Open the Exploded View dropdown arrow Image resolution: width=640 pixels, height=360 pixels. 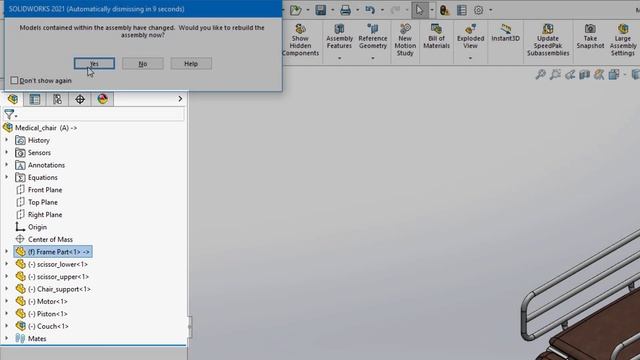[x=470, y=58]
